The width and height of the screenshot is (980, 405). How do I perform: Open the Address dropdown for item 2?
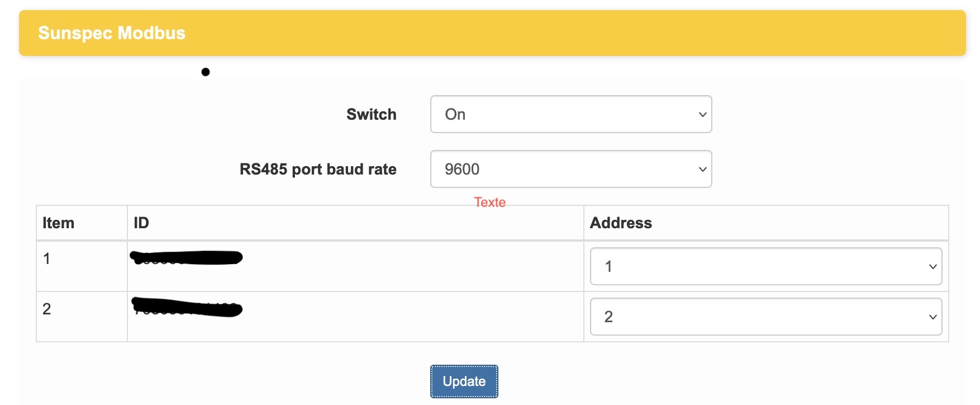765,317
